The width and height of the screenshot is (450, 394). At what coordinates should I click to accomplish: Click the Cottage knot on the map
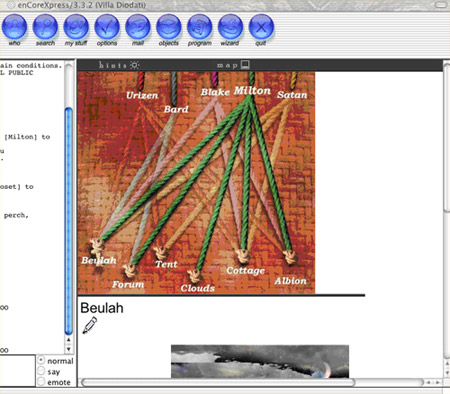click(x=243, y=256)
